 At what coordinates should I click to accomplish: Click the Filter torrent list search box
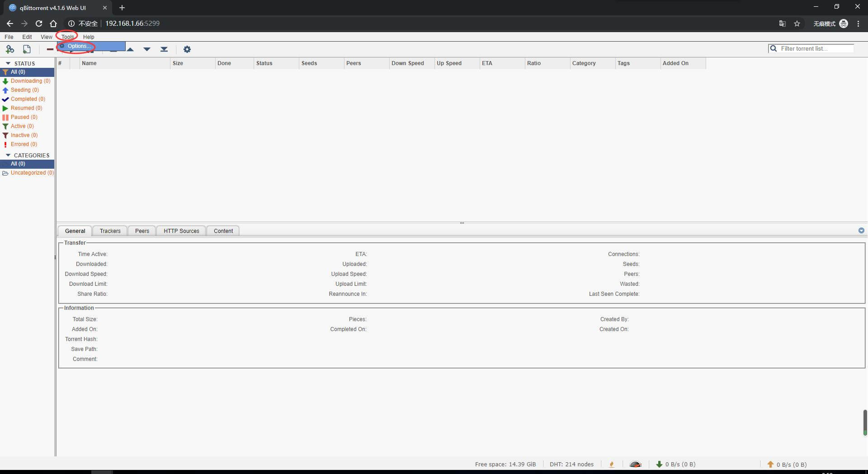point(816,49)
